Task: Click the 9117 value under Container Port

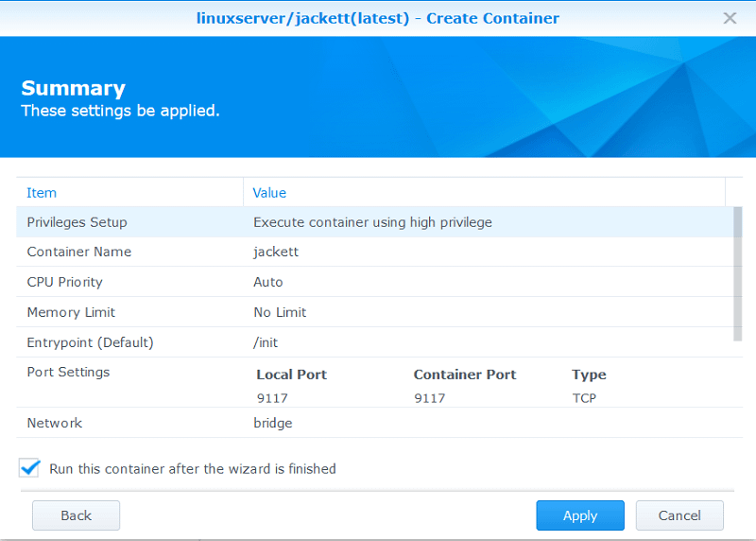Action: (x=430, y=398)
